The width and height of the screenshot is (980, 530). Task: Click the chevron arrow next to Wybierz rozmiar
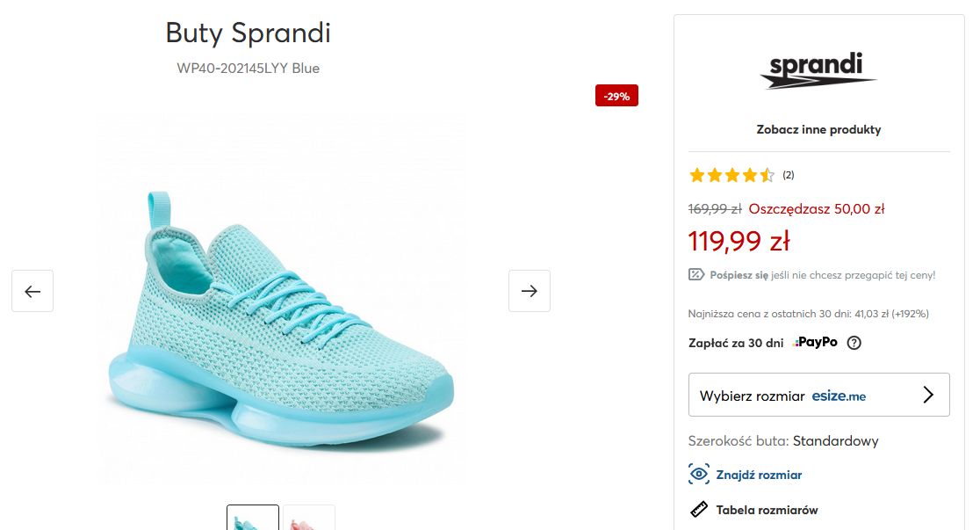[928, 394]
